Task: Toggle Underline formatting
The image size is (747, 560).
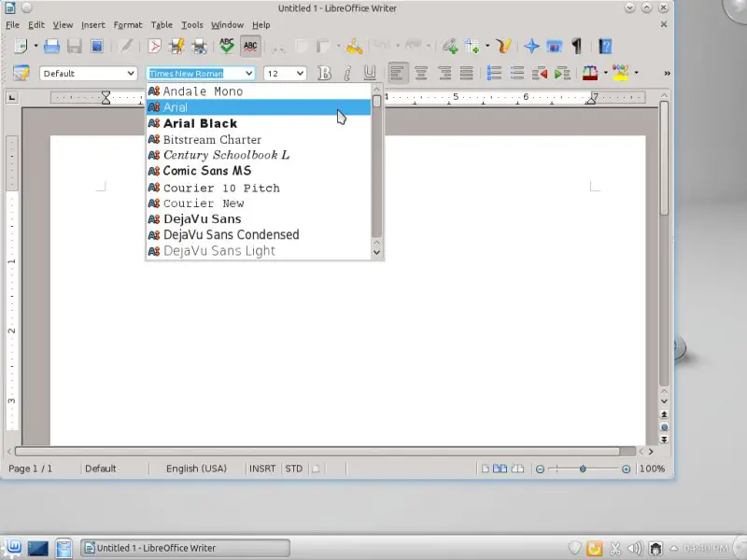Action: pyautogui.click(x=370, y=73)
